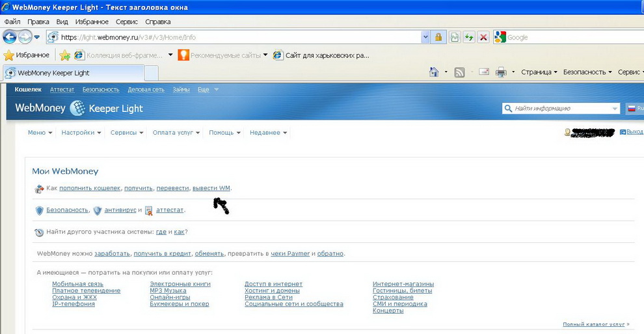Open the Настройки dropdown menu
The width and height of the screenshot is (644, 334).
(x=81, y=132)
